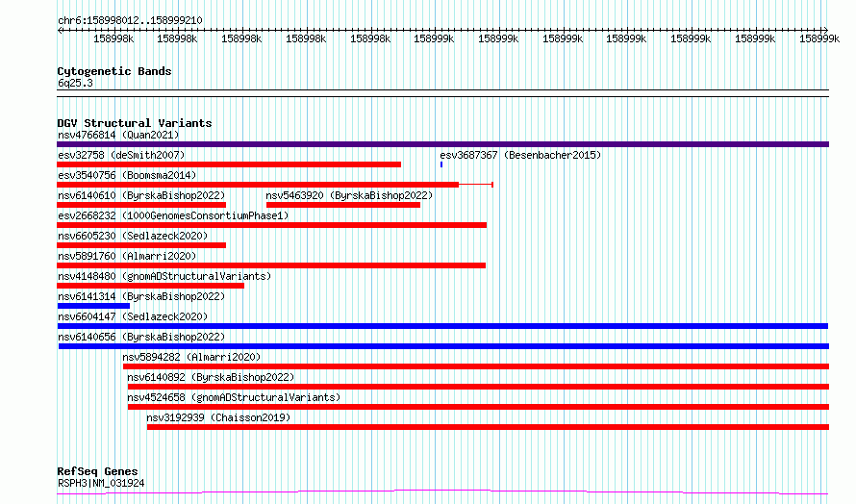Open nsv5891760 (Almarri2020) variant label

(x=127, y=256)
